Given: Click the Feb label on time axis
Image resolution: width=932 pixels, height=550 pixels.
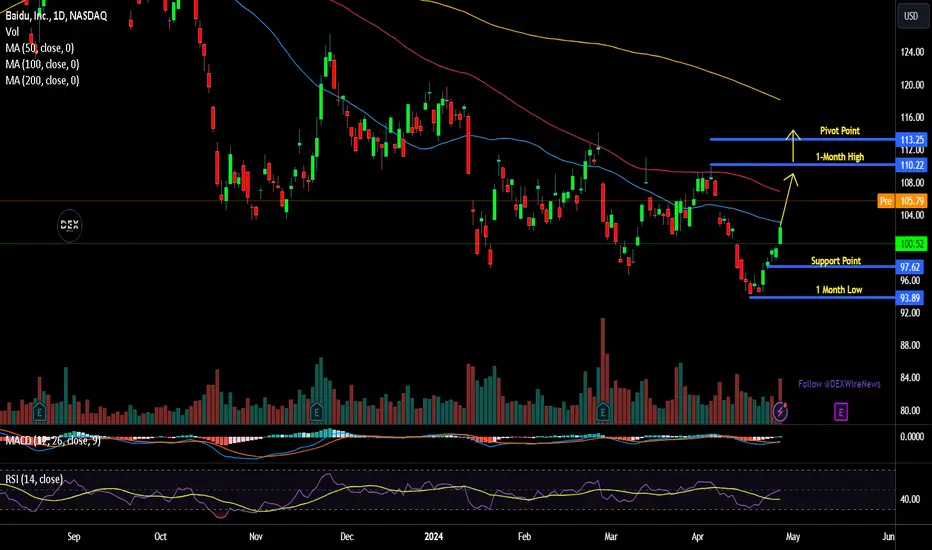Looking at the screenshot, I should click(524, 536).
